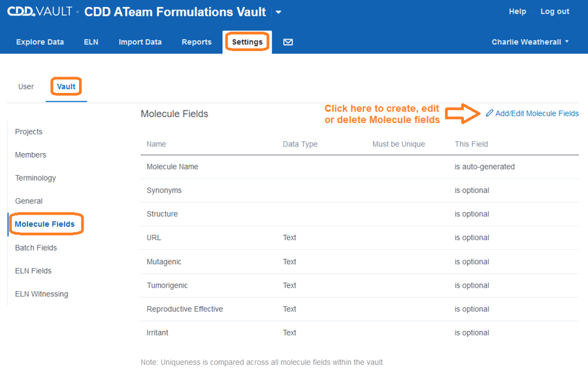
Task: Click the Must be Unique column header
Action: tap(399, 145)
